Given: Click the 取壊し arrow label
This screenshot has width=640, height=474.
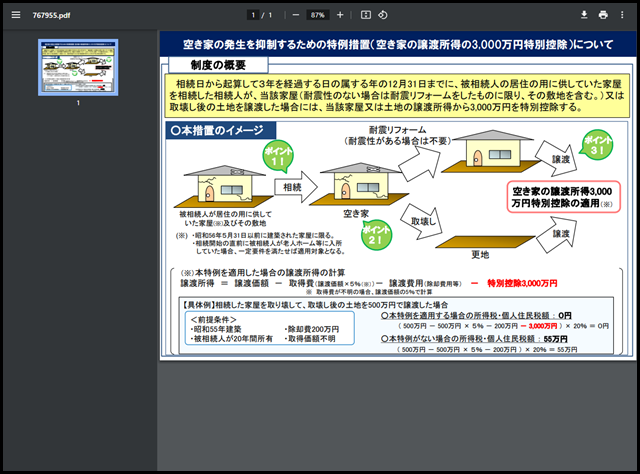Looking at the screenshot, I should [423, 222].
